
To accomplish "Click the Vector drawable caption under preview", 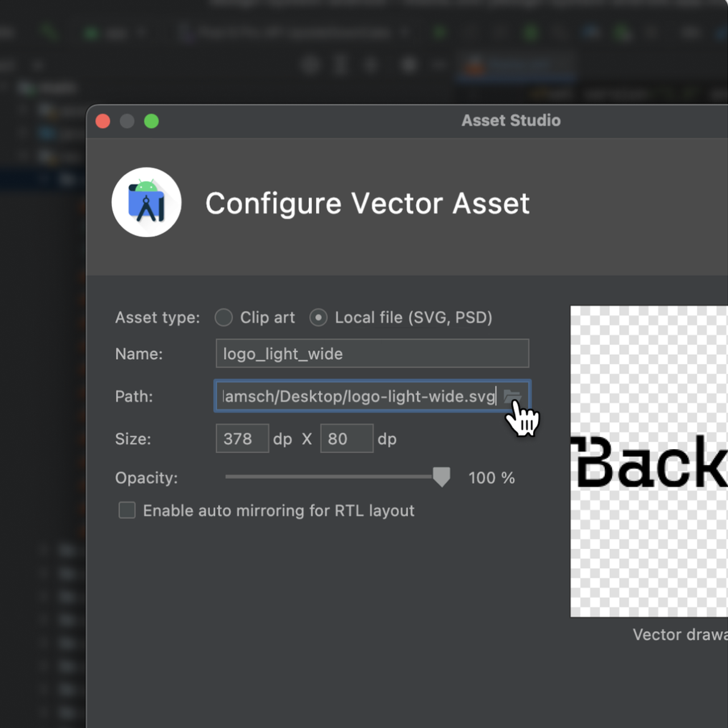I will [680, 634].
